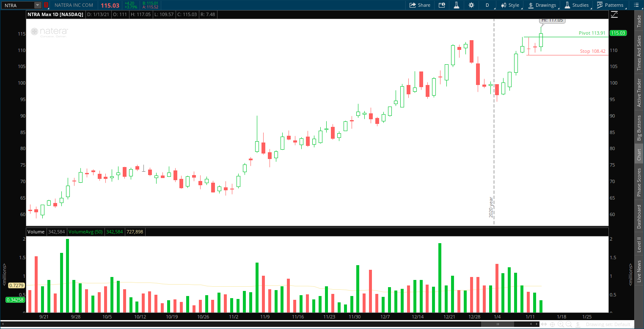This screenshot has width=644, height=329.
Task: Open chart settings gear icon
Action: (x=471, y=5)
